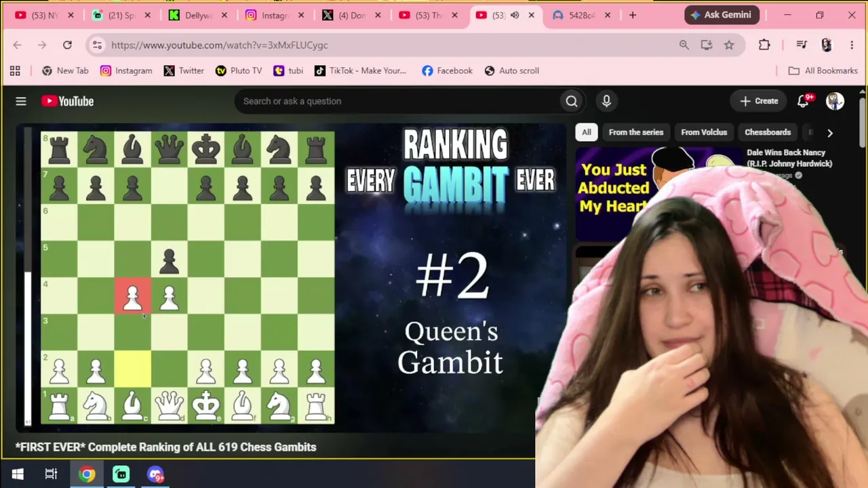
Task: Open the Auto scroll bookmark
Action: pos(512,70)
